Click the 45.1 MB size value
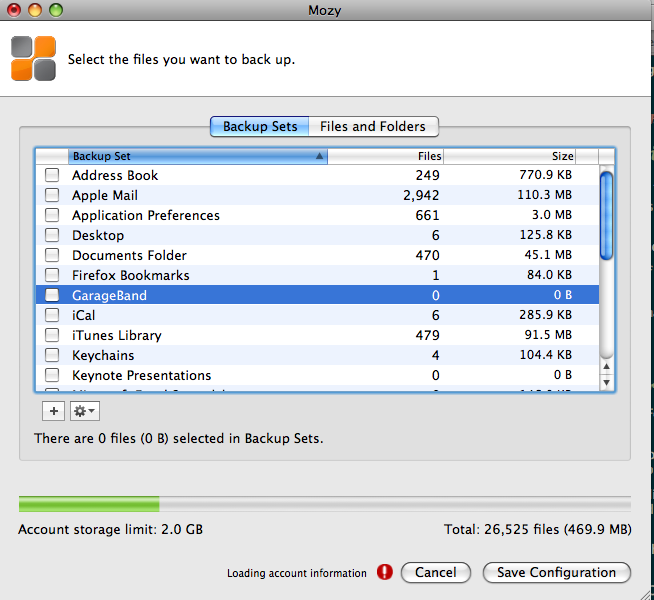This screenshot has height=600, width=654. click(x=548, y=255)
